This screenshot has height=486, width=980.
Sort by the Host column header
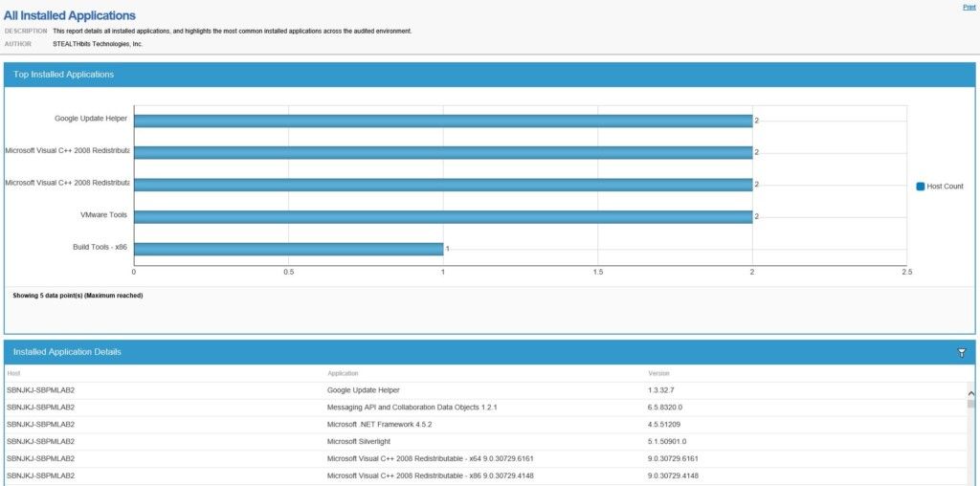13,373
